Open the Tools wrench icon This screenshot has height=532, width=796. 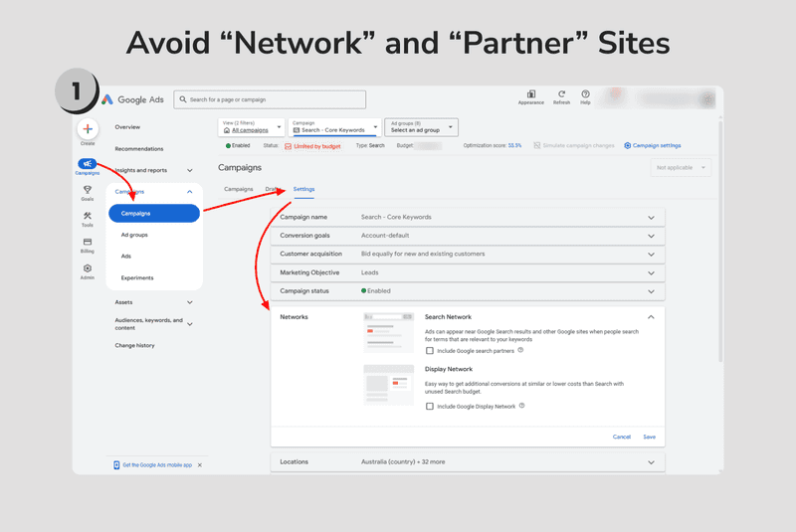[x=88, y=216]
